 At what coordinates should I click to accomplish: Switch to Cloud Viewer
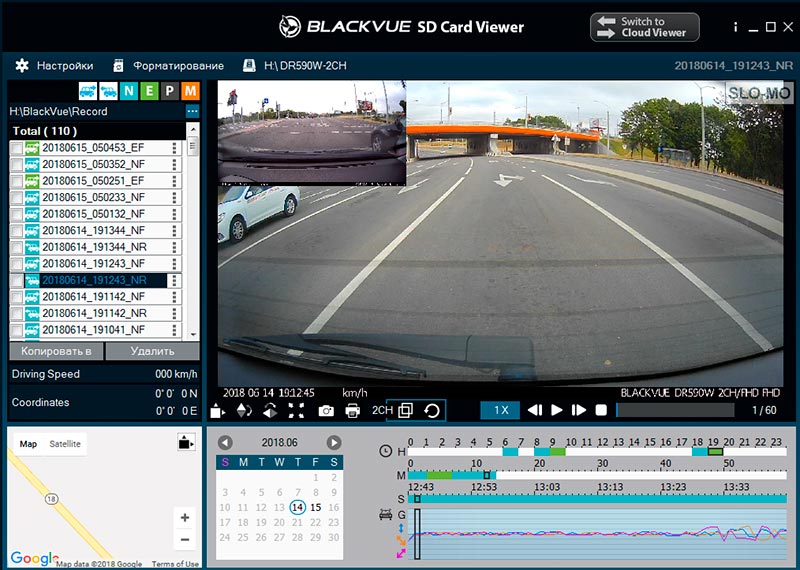point(644,27)
